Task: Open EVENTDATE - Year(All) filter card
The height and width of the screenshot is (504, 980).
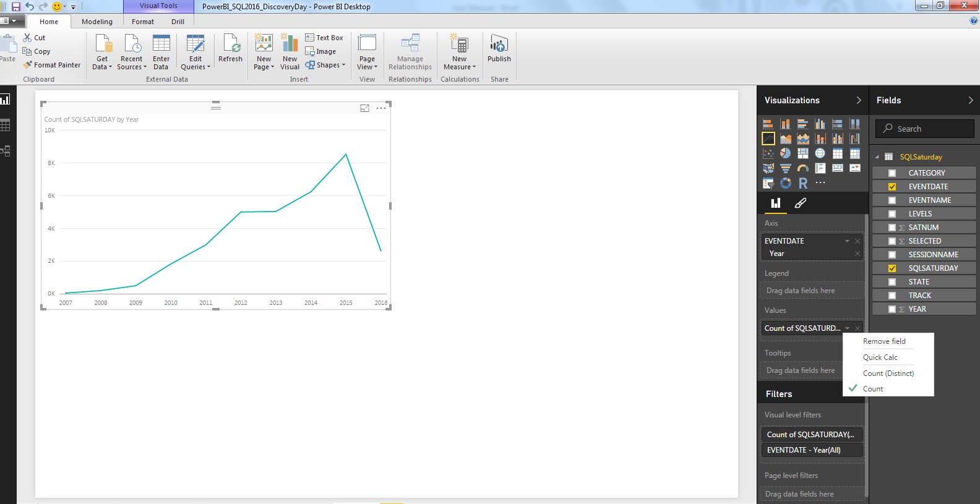Action: 811,450
